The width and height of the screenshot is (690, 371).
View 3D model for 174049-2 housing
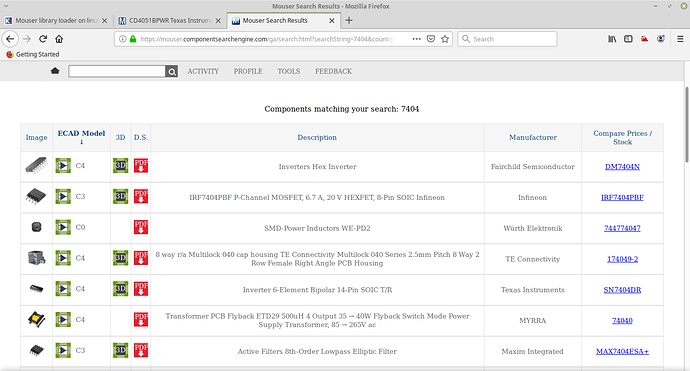tap(121, 258)
